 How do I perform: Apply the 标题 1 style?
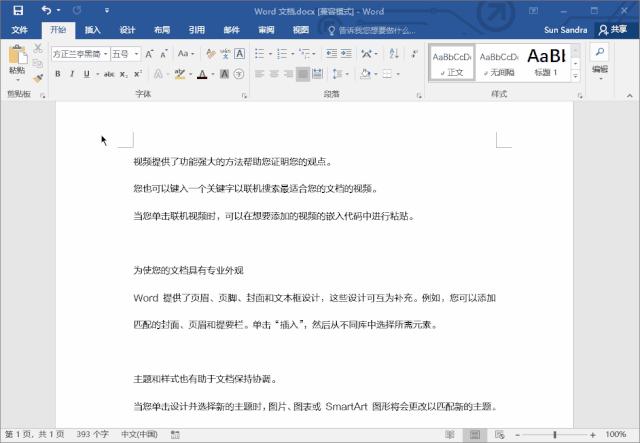coord(546,62)
